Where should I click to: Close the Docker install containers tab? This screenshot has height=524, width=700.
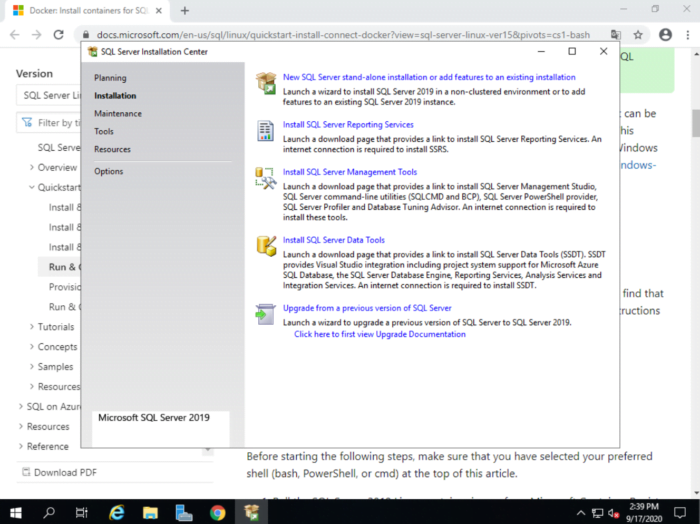click(158, 11)
